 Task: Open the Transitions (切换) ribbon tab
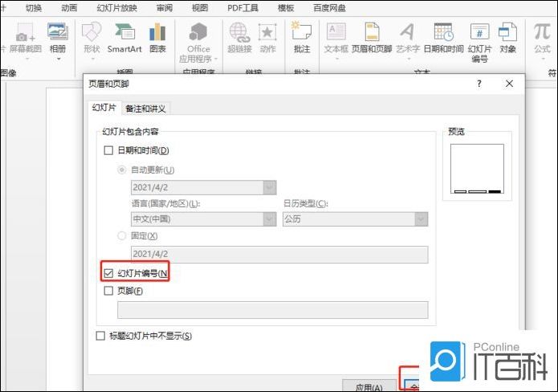tap(34, 8)
